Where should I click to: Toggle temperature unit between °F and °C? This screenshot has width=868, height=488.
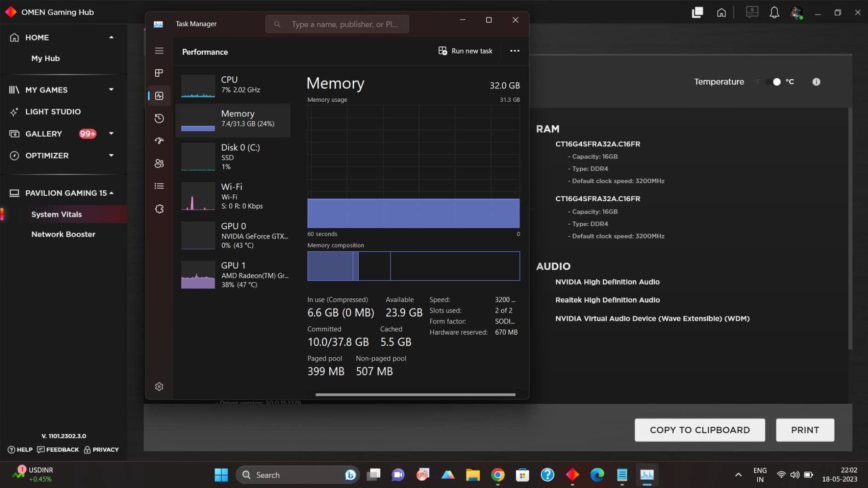coord(774,82)
